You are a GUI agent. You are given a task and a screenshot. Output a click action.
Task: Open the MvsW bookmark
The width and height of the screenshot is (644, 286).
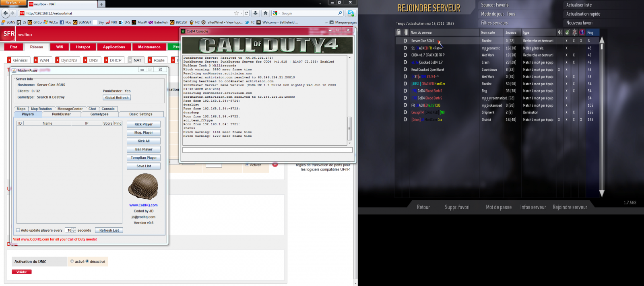[140, 23]
